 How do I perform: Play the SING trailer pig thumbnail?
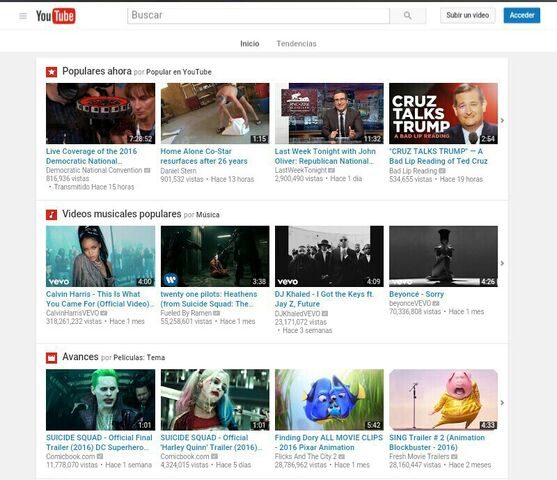coord(443,400)
